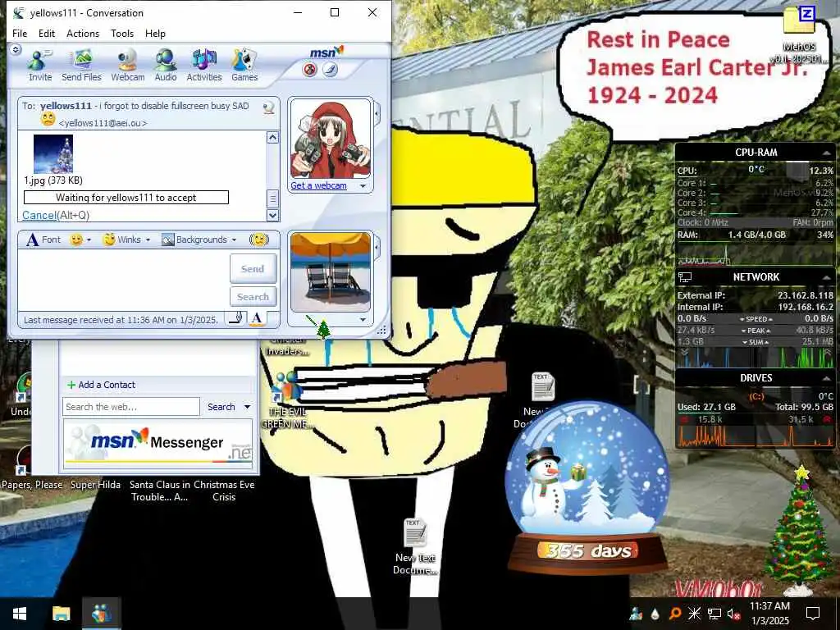This screenshot has height=630, width=840.
Task: Start an Audio conversation
Action: point(166,66)
